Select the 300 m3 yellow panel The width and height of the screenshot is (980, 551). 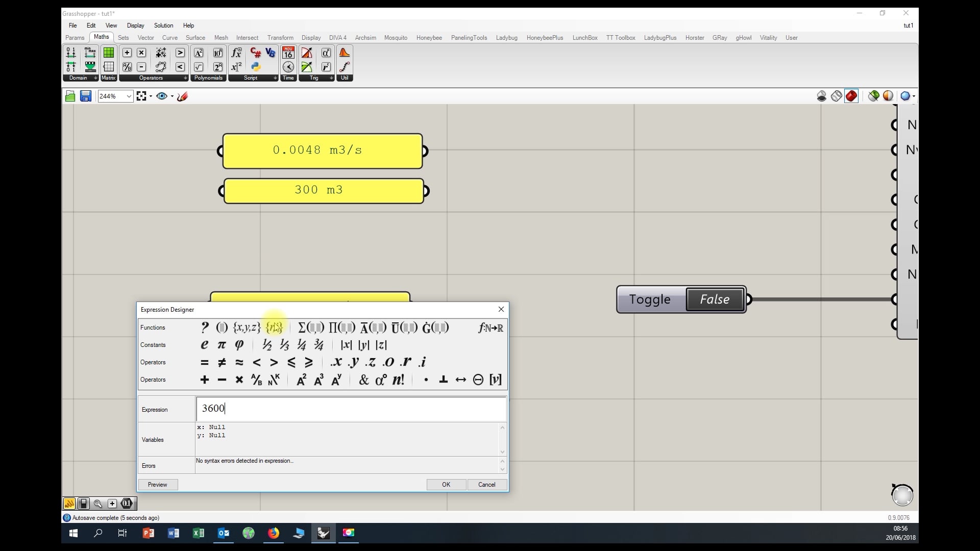324,191
